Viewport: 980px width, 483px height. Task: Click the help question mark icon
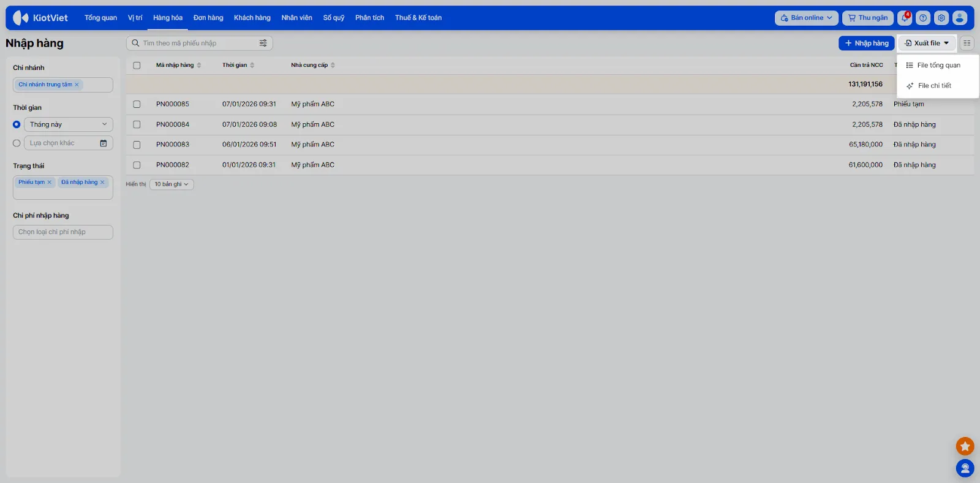tap(923, 18)
